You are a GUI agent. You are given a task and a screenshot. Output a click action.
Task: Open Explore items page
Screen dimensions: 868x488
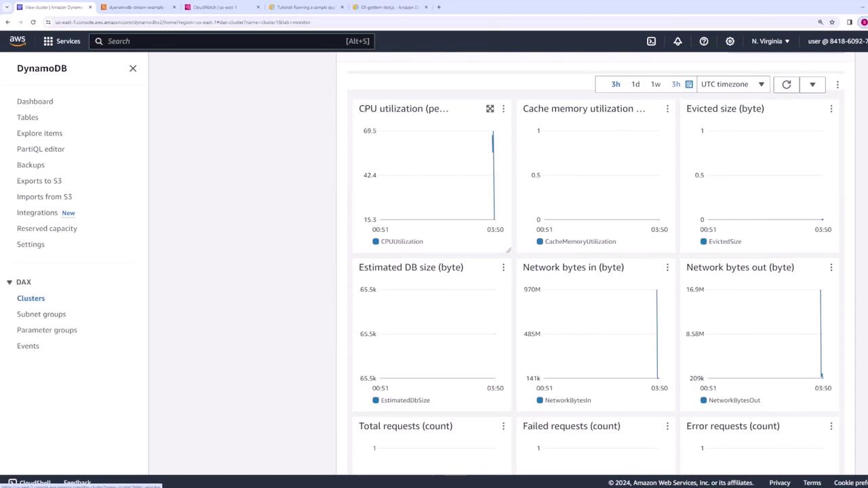[x=39, y=134]
